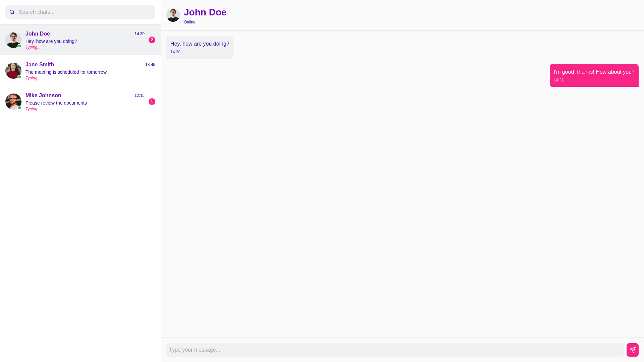Click John Doe's avatar in chat list
This screenshot has width=644, height=362.
13,40
